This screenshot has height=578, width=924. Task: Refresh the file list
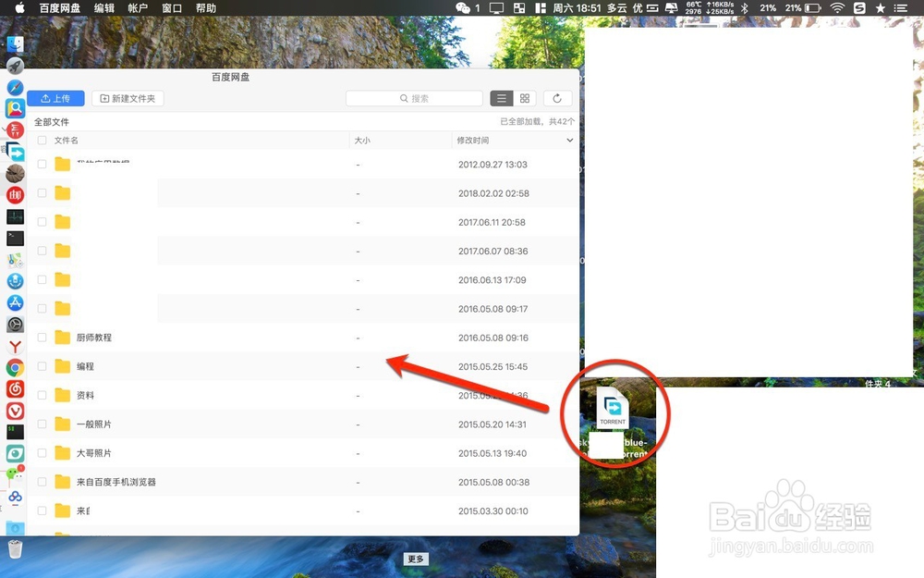pos(557,99)
